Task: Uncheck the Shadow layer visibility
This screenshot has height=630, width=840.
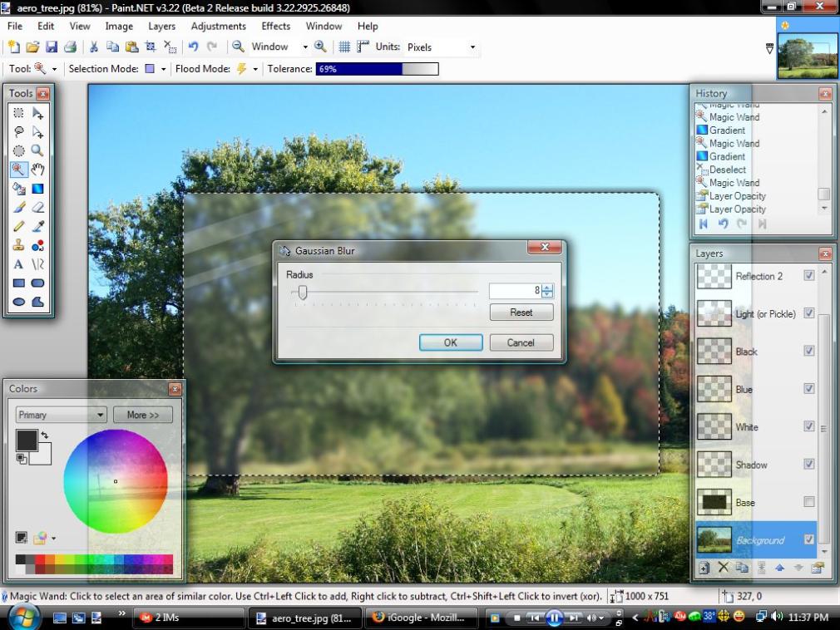Action: [x=808, y=464]
